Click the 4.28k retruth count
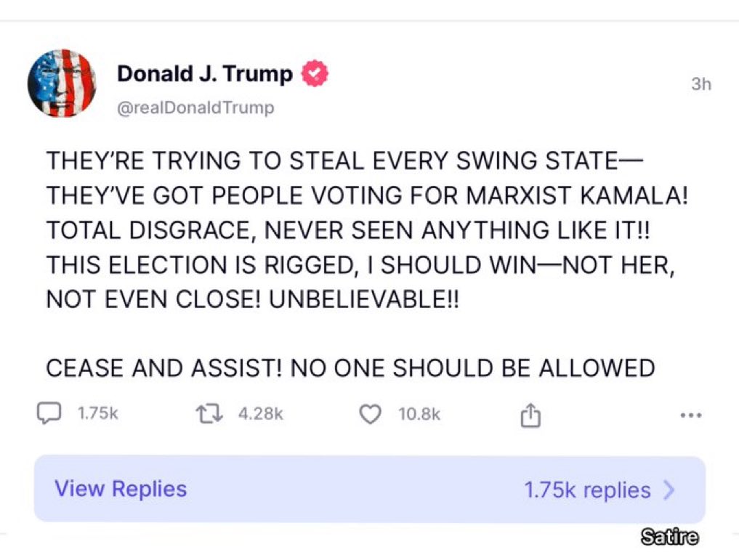 pyautogui.click(x=261, y=413)
